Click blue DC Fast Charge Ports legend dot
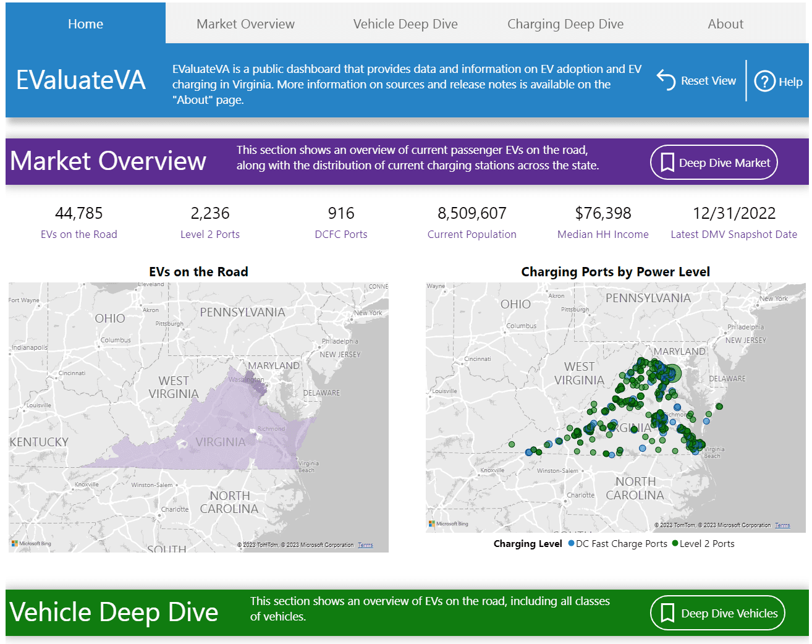 click(571, 544)
